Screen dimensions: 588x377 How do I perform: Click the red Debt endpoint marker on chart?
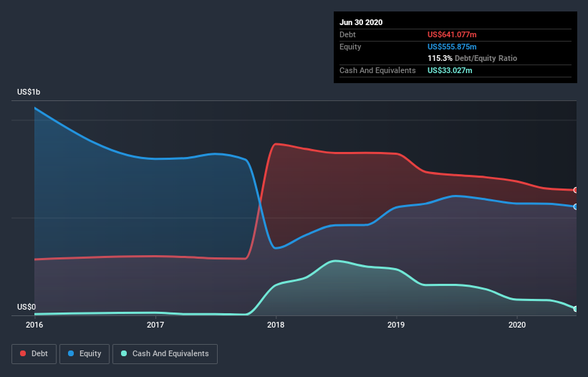(576, 190)
